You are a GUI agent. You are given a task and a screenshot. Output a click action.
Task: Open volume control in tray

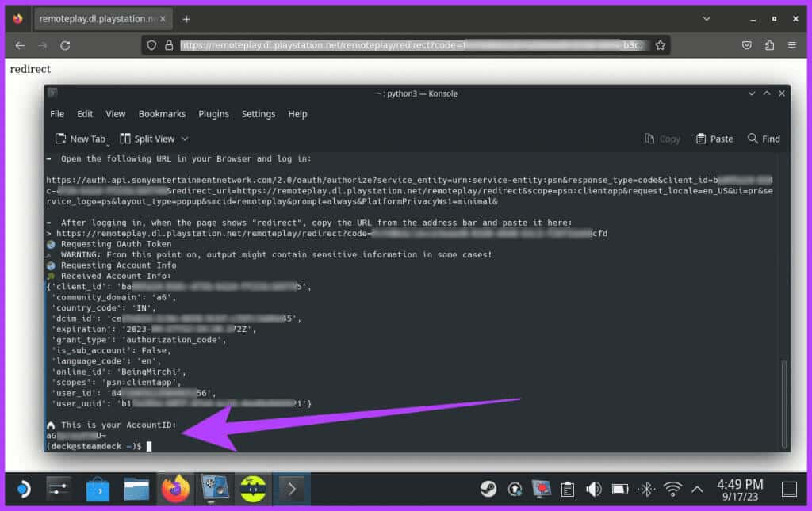tap(593, 489)
